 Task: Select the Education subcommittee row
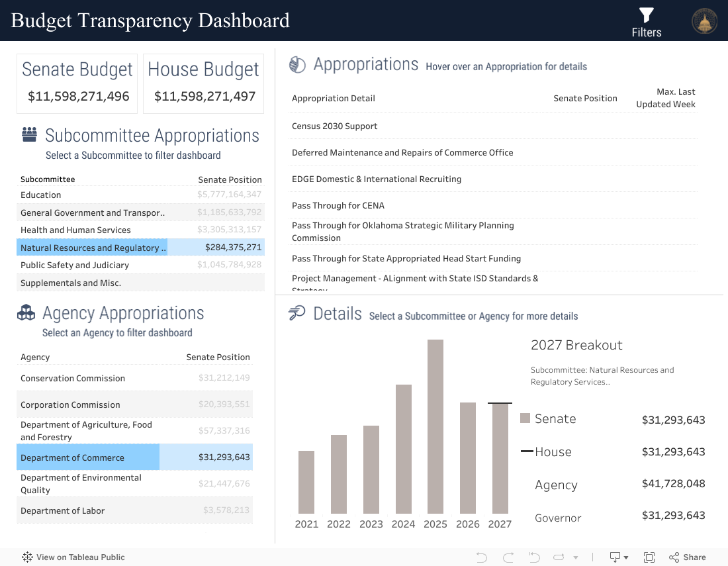[x=41, y=195]
